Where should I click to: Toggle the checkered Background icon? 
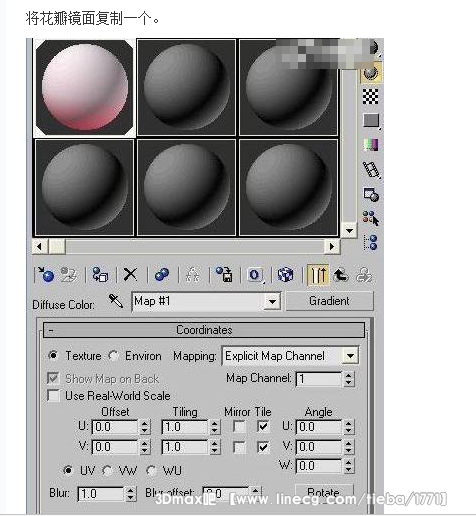(x=371, y=96)
